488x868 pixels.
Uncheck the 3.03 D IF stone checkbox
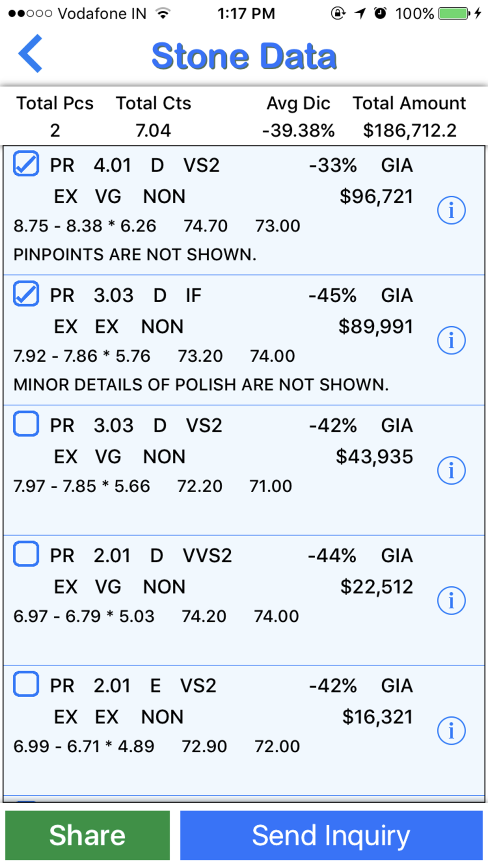pyautogui.click(x=26, y=293)
